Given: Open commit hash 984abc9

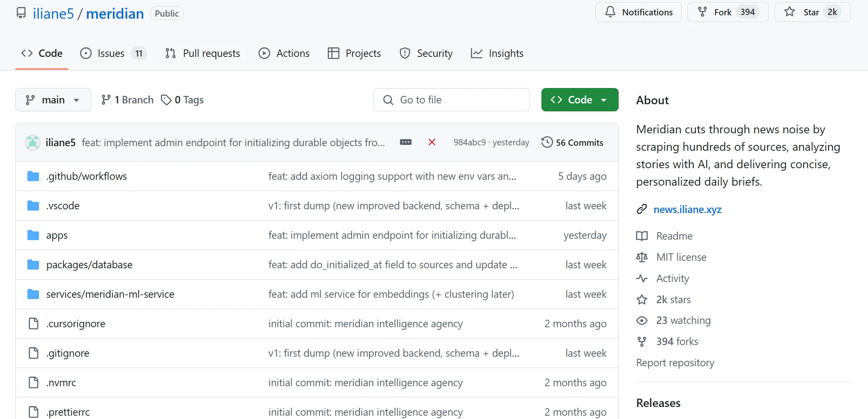Looking at the screenshot, I should [469, 142].
